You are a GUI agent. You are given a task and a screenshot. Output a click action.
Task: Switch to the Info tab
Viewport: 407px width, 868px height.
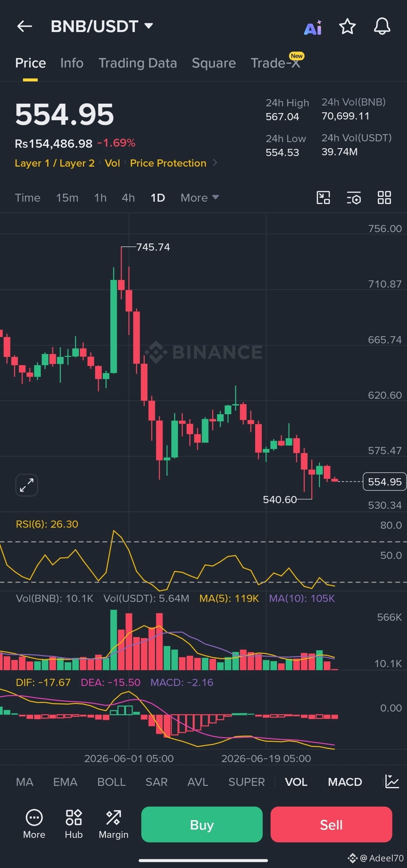tap(72, 63)
